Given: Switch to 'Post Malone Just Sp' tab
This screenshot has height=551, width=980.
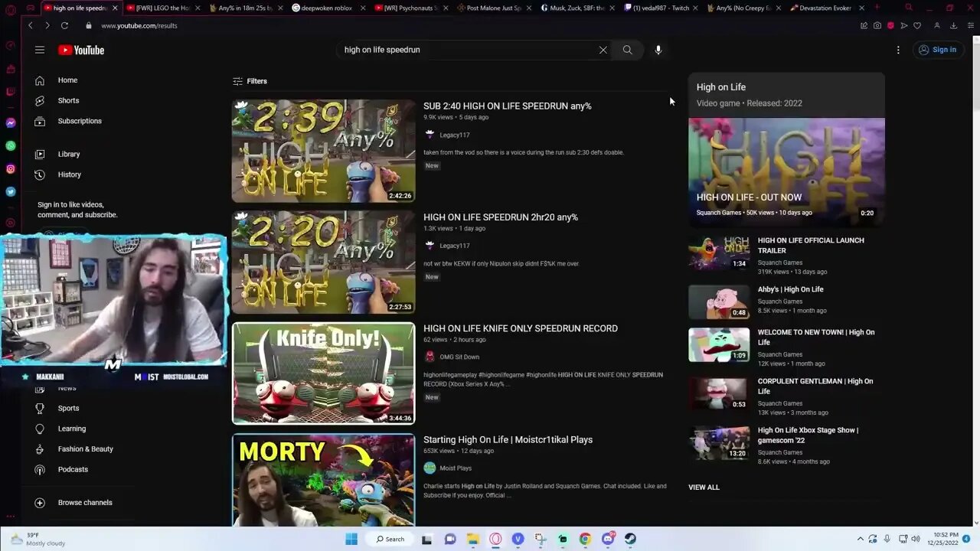Looking at the screenshot, I should [494, 8].
